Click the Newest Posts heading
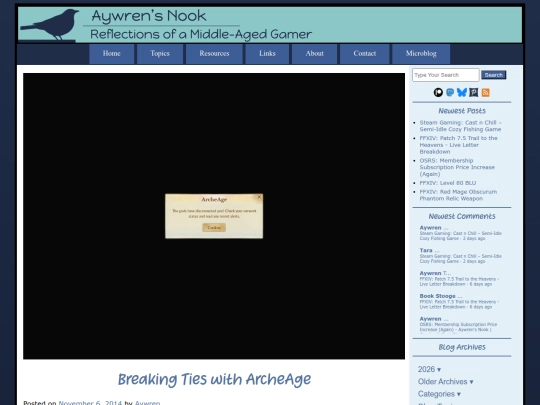 click(462, 111)
